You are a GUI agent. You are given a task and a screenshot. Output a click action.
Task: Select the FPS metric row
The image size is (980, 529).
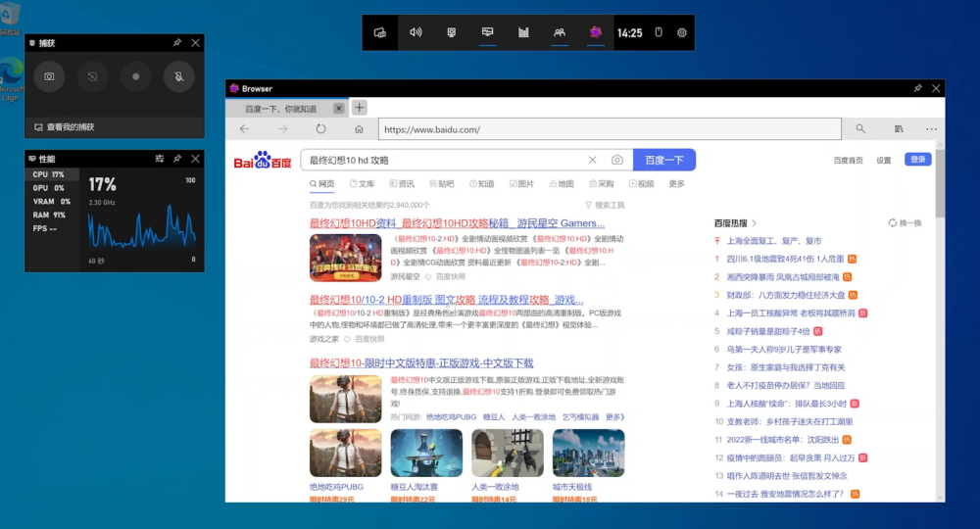51,228
